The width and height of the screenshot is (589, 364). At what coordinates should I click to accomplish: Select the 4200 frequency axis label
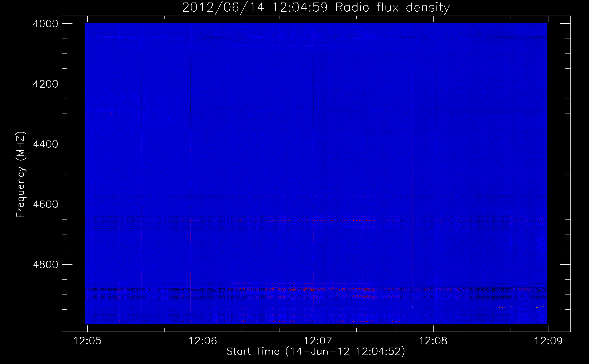[46, 84]
